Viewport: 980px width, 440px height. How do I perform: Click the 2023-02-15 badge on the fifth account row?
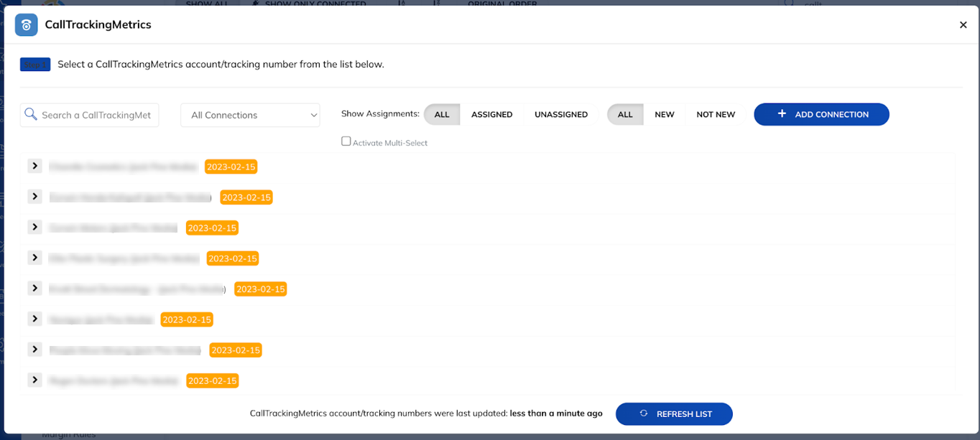tap(261, 289)
